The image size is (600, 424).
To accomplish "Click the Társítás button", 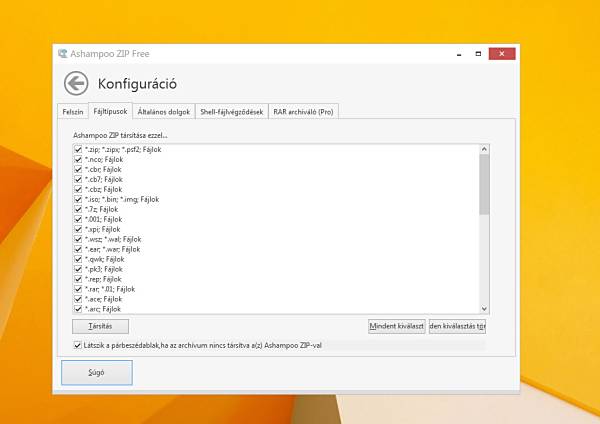I will [100, 326].
